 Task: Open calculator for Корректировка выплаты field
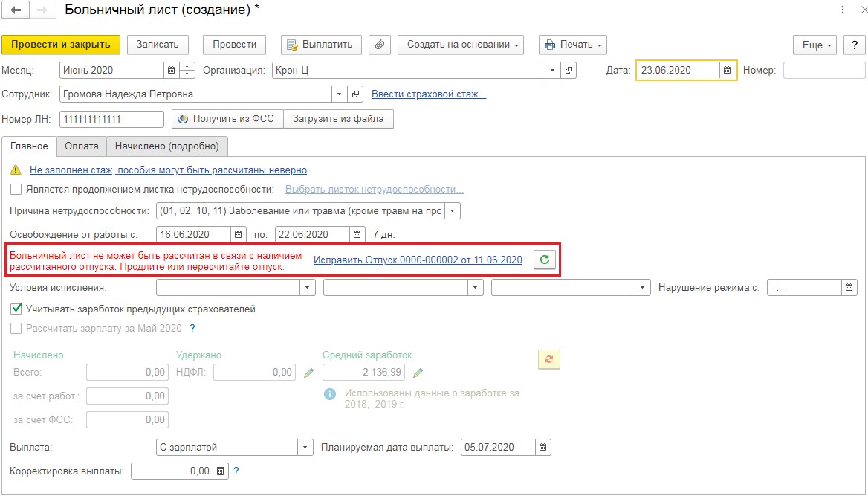(219, 471)
